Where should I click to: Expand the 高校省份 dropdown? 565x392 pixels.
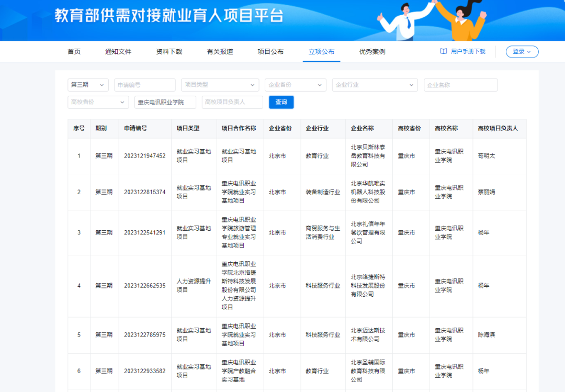(x=98, y=102)
